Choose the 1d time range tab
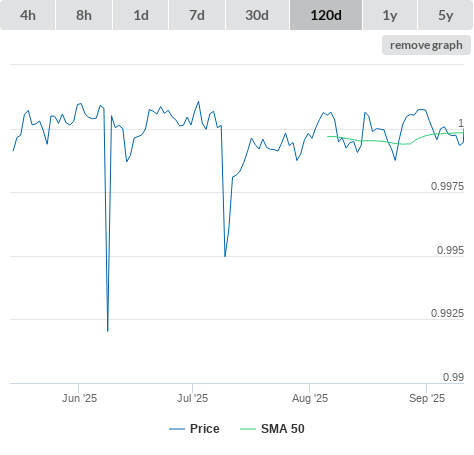 click(141, 15)
